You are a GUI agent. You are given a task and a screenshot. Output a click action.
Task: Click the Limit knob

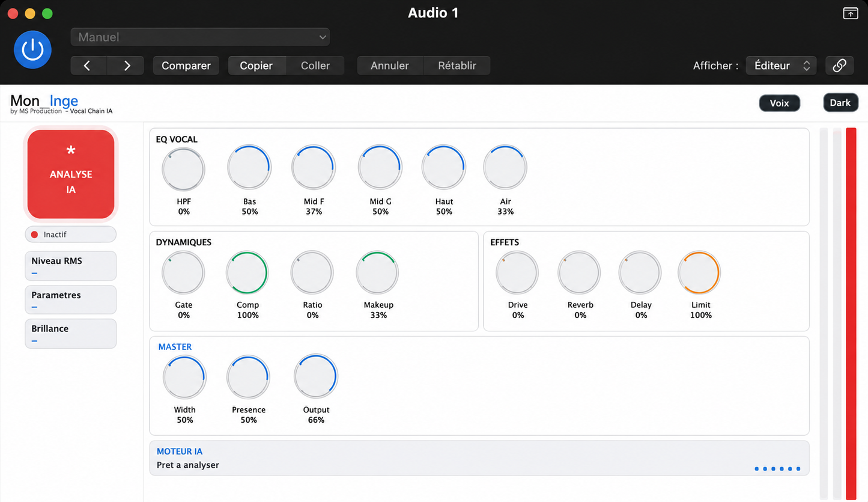pyautogui.click(x=700, y=272)
